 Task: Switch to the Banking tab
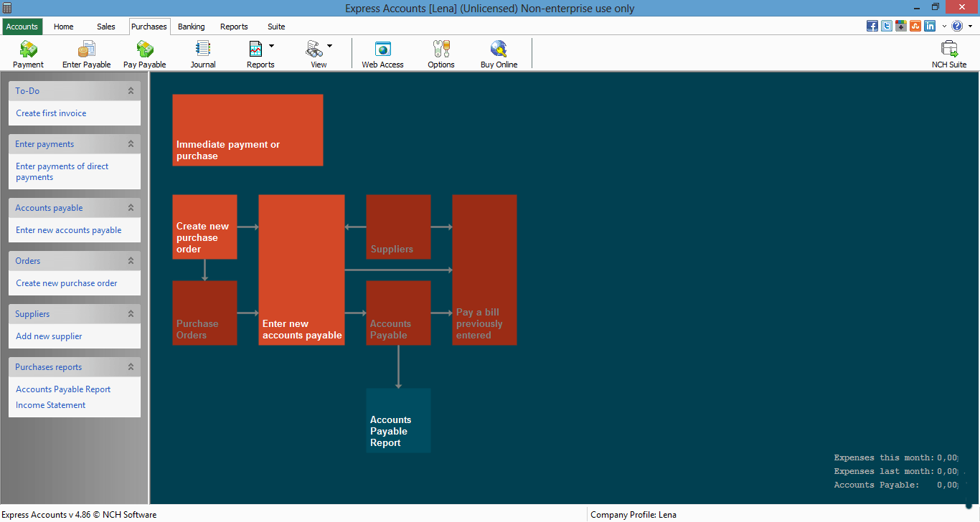192,27
